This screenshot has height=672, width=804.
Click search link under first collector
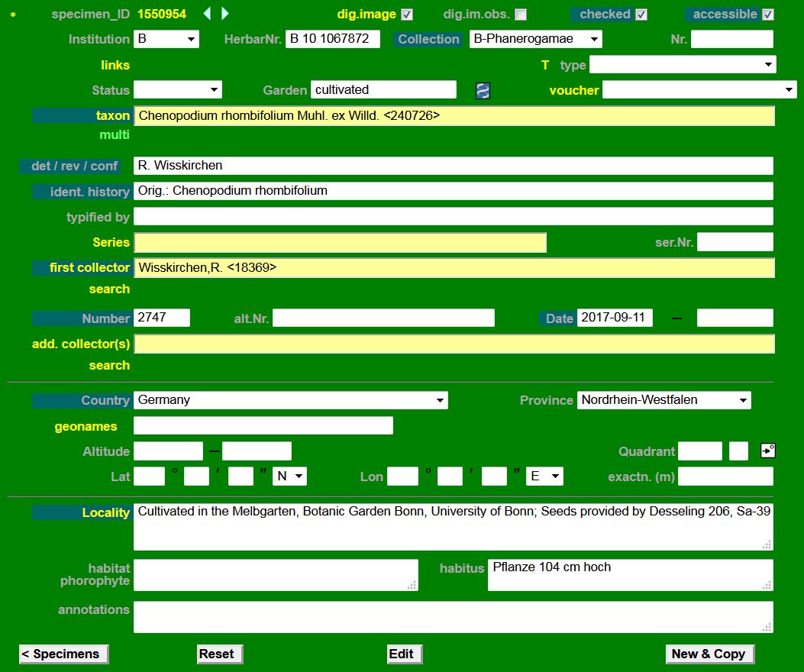(x=109, y=289)
